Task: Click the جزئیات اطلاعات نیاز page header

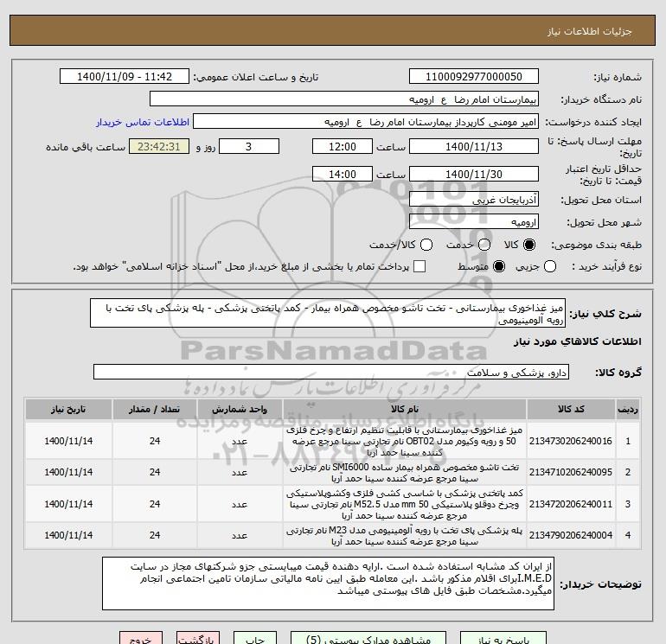Action: pos(590,31)
